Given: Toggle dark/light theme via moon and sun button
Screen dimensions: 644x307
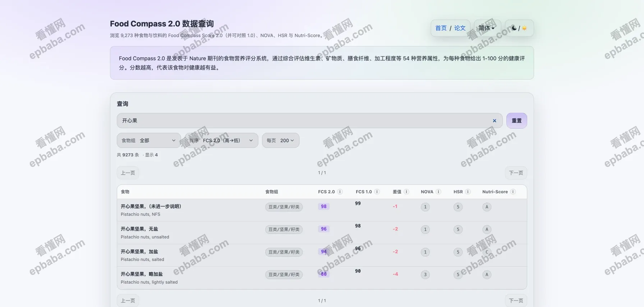Looking at the screenshot, I should 519,28.
